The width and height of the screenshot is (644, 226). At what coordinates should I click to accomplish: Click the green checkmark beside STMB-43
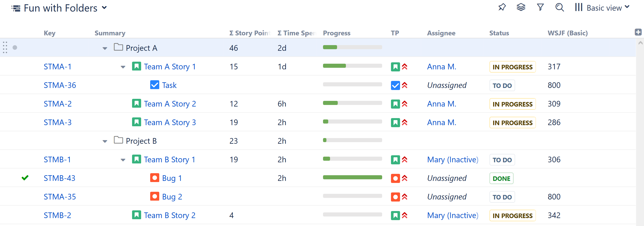(x=25, y=178)
